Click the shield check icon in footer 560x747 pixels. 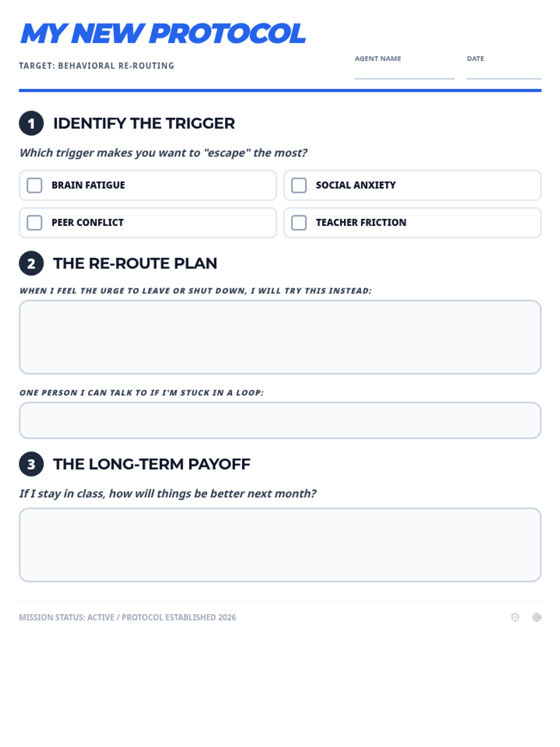515,617
